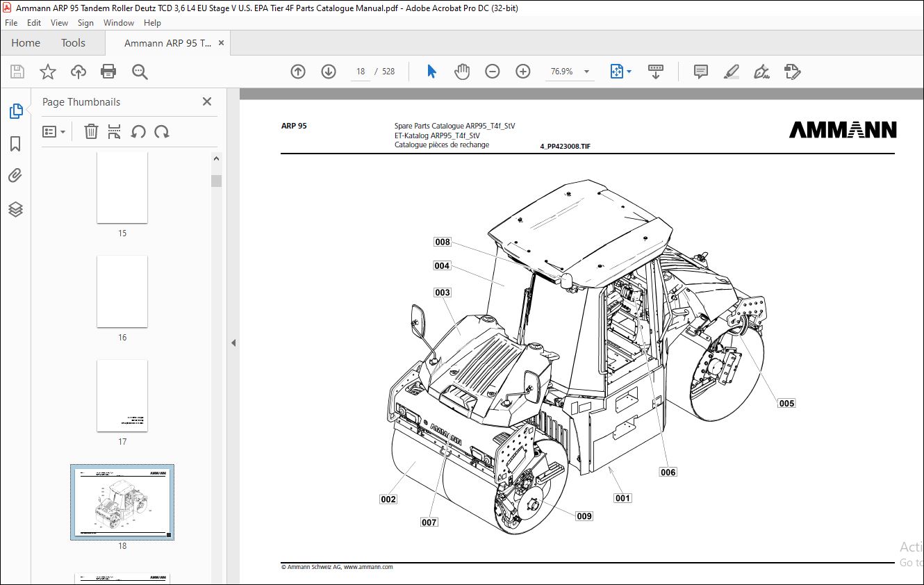Image resolution: width=924 pixels, height=585 pixels.
Task: Zoom in with the plus icon
Action: click(x=523, y=72)
